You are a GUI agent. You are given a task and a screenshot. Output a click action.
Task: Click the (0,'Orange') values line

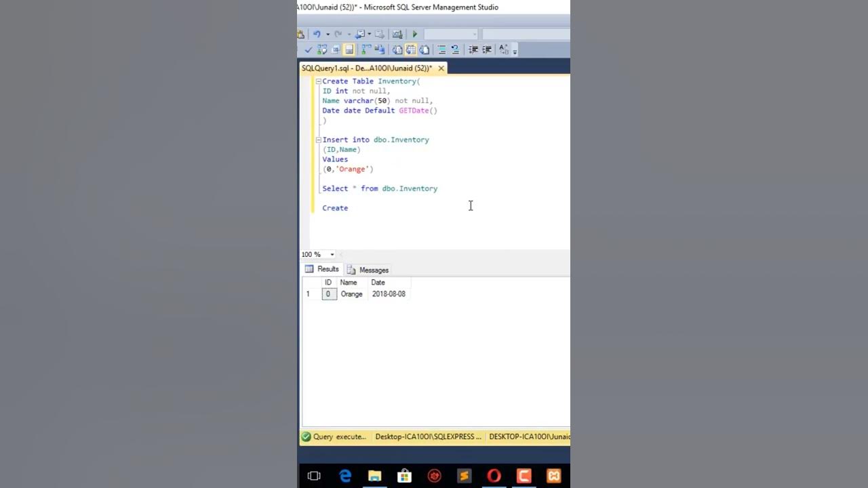[x=348, y=169]
